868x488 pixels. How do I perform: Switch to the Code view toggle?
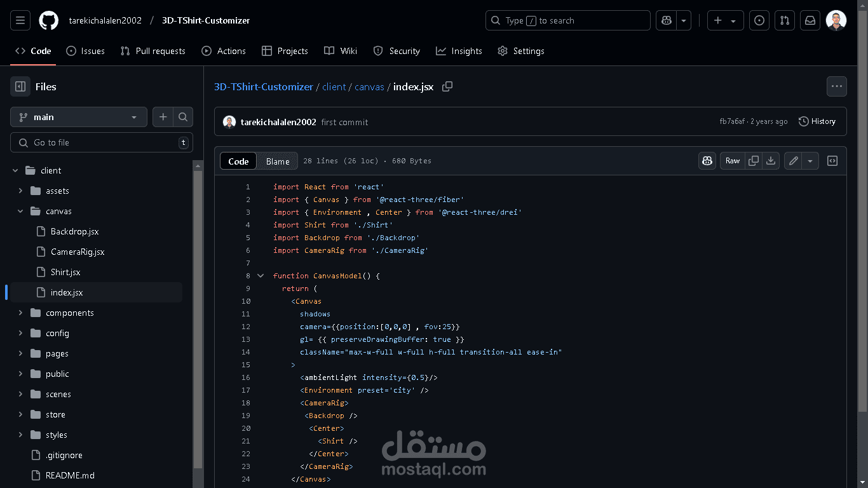coord(238,161)
